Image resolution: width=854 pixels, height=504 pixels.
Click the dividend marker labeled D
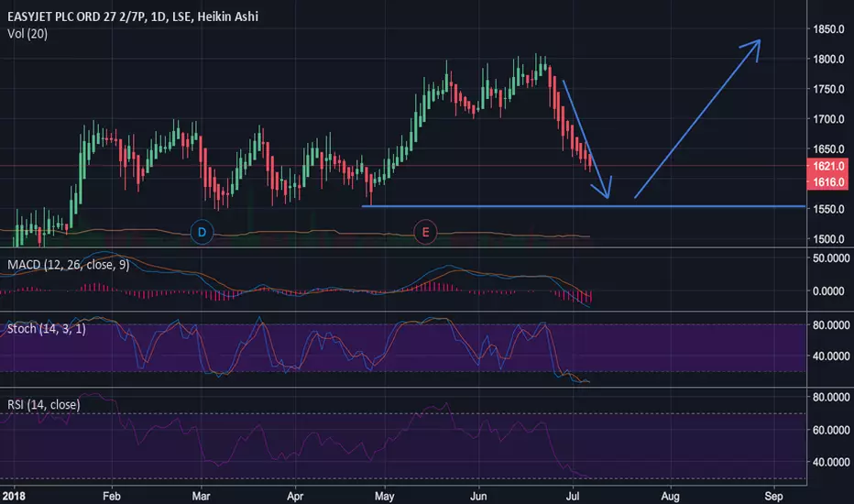[x=202, y=233]
